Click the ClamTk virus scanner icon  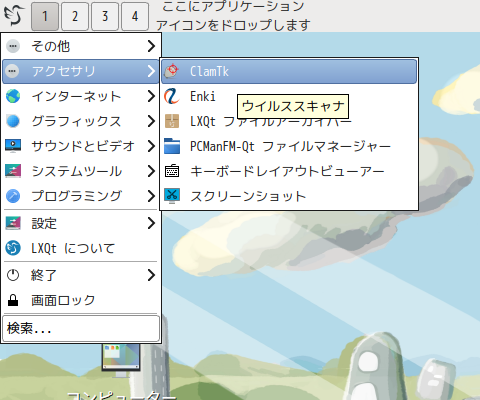tap(172, 71)
